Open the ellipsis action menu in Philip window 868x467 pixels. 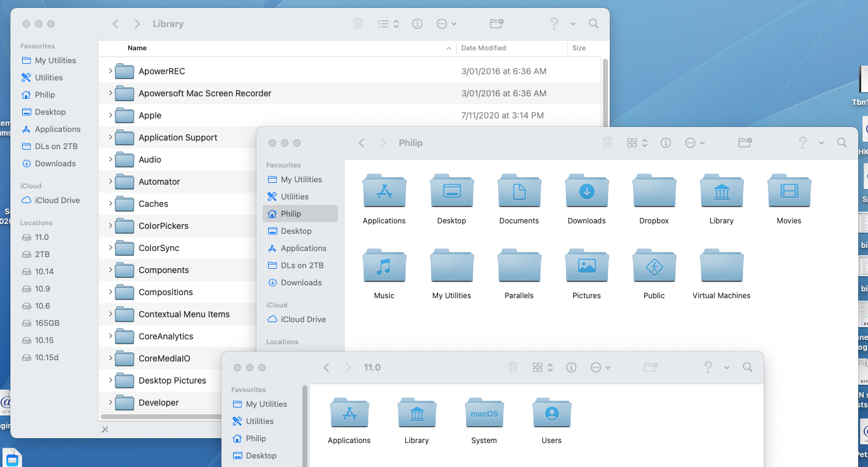pos(694,143)
